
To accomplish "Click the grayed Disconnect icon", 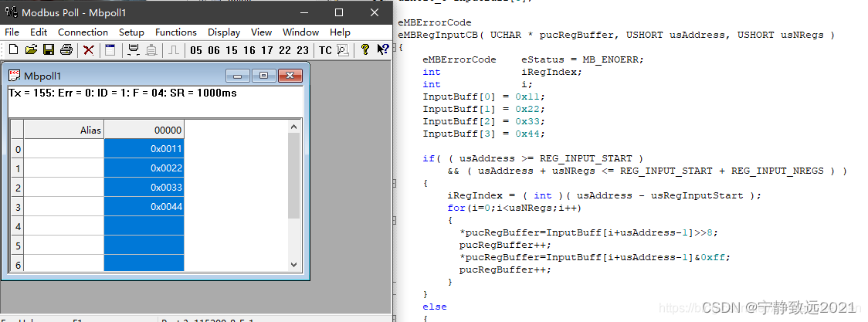I will coord(151,49).
